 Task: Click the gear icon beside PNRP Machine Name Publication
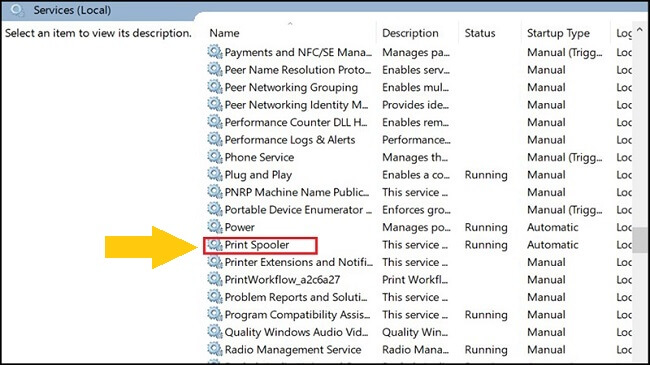coord(215,192)
